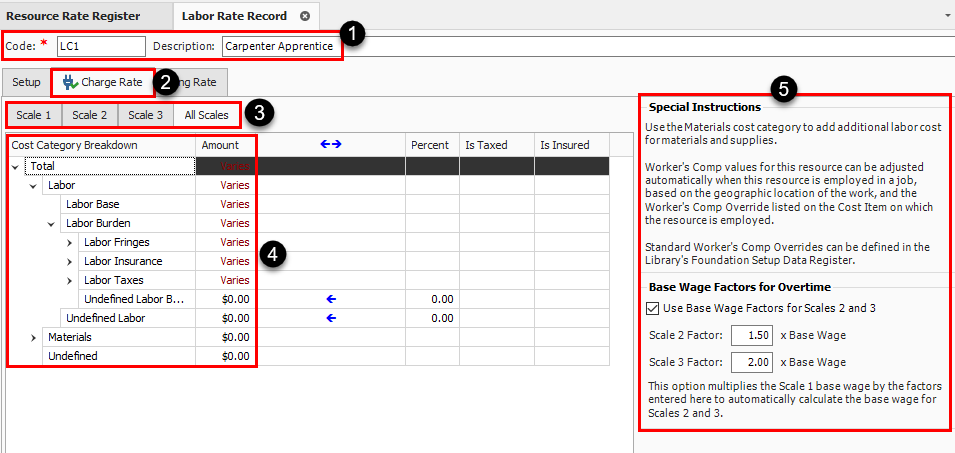Viewport: 955px width, 453px height.
Task: Open the Setup tab
Action: click(x=26, y=82)
